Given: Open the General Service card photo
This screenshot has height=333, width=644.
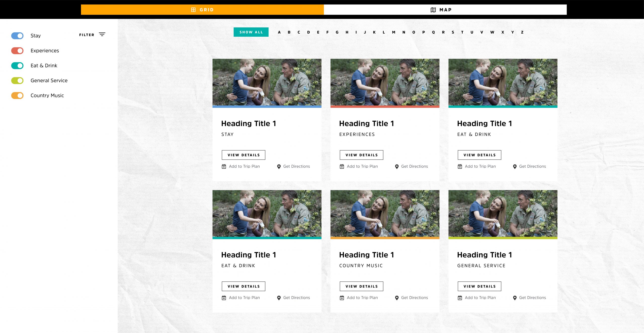Looking at the screenshot, I should click(x=503, y=214).
